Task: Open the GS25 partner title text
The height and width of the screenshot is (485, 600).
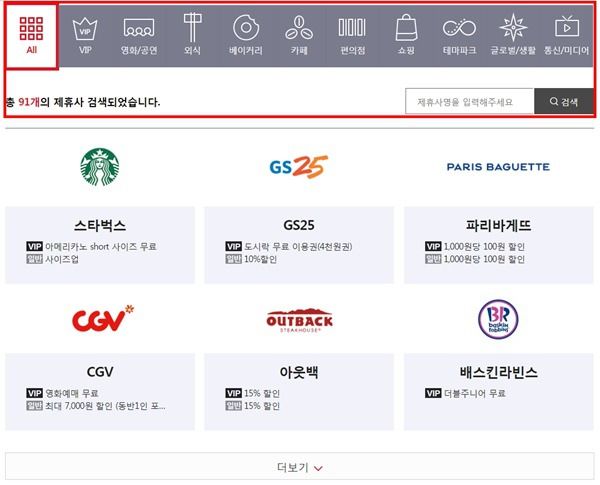Action: (x=299, y=225)
